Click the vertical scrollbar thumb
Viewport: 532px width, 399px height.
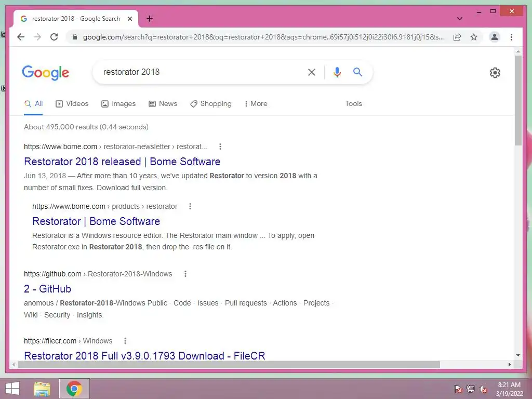click(518, 101)
